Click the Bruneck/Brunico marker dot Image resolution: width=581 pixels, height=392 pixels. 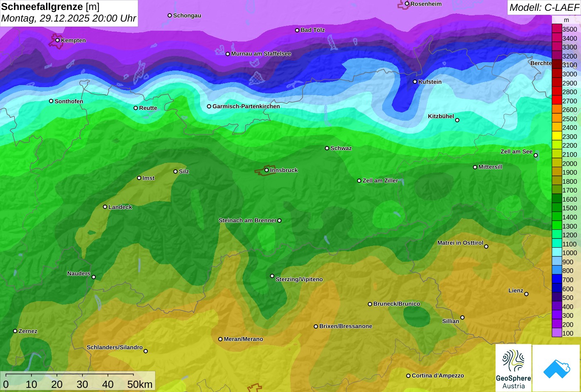tap(370, 304)
